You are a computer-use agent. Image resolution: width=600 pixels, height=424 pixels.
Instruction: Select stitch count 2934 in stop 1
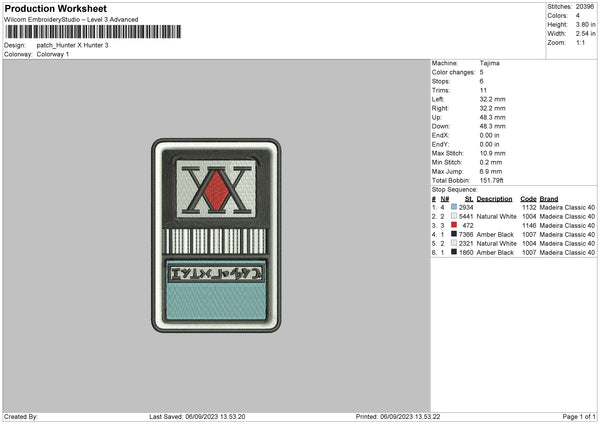click(x=466, y=207)
